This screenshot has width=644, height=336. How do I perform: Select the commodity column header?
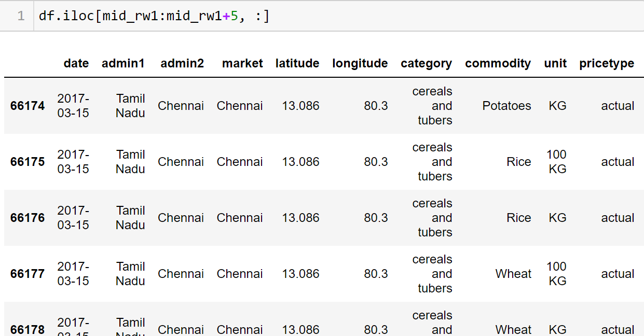[498, 63]
